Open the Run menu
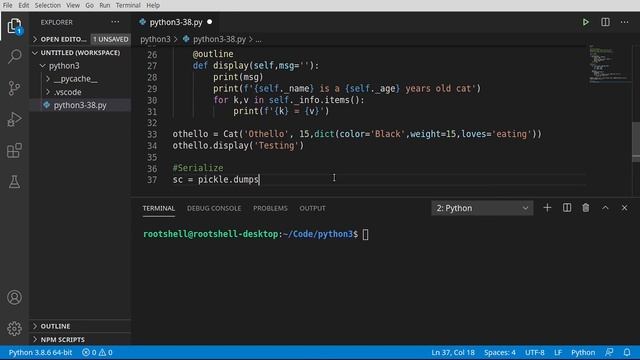The width and height of the screenshot is (640, 360). (104, 5)
